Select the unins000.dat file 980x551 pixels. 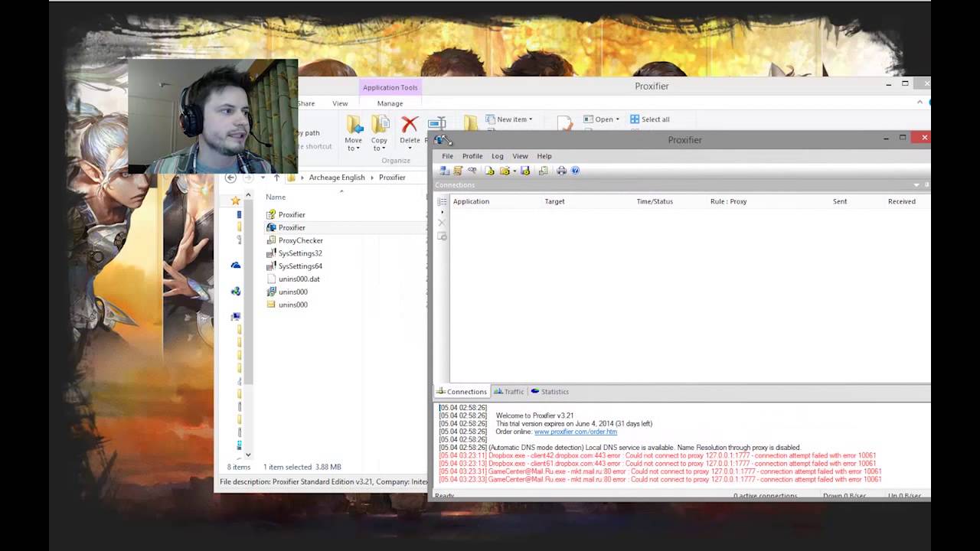point(293,279)
